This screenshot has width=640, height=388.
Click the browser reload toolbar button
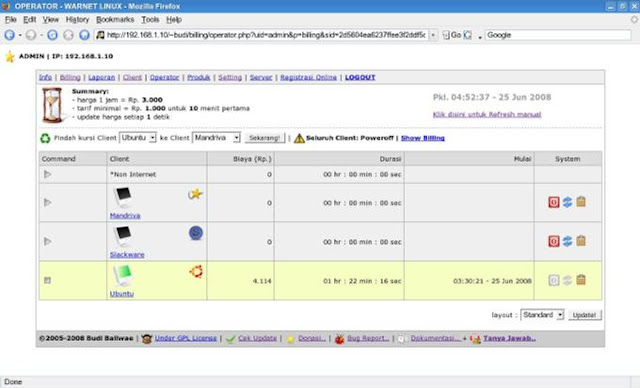tap(52, 35)
